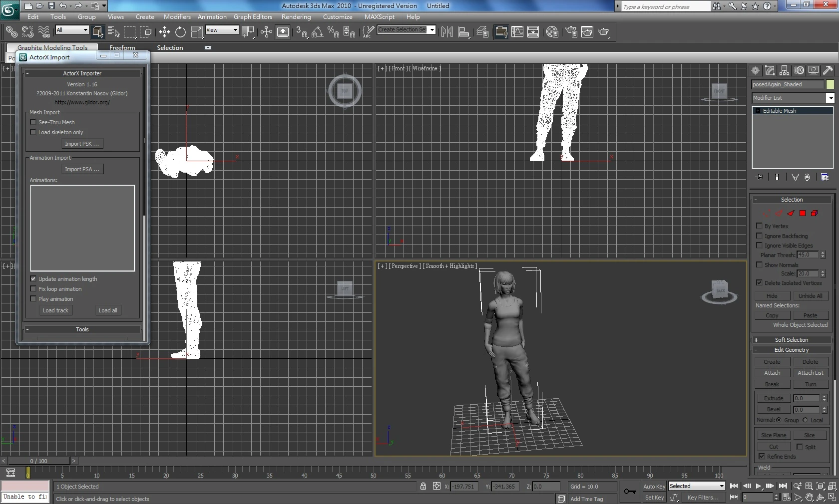Open the Material Editor from toolbar
The height and width of the screenshot is (504, 839).
coord(552,32)
